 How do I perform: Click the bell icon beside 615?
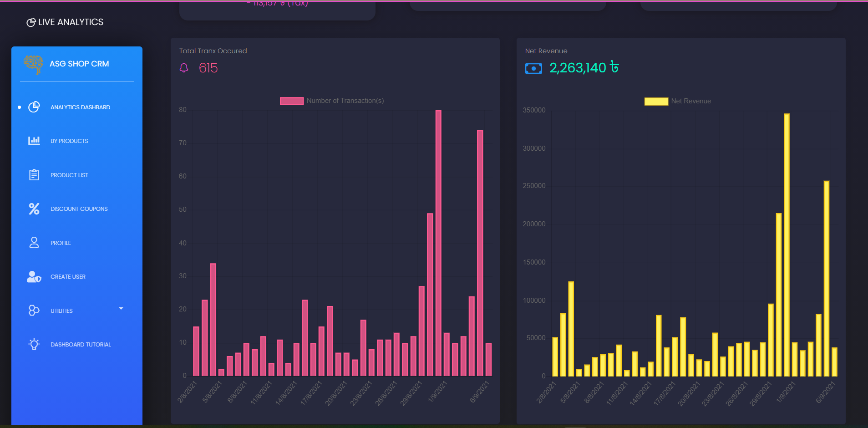click(184, 68)
